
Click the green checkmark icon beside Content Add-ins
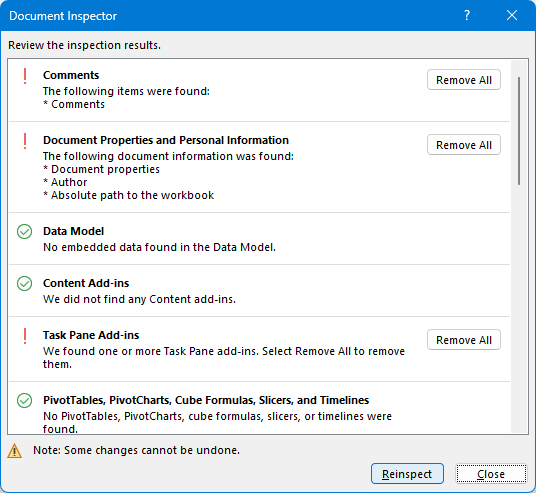click(25, 283)
